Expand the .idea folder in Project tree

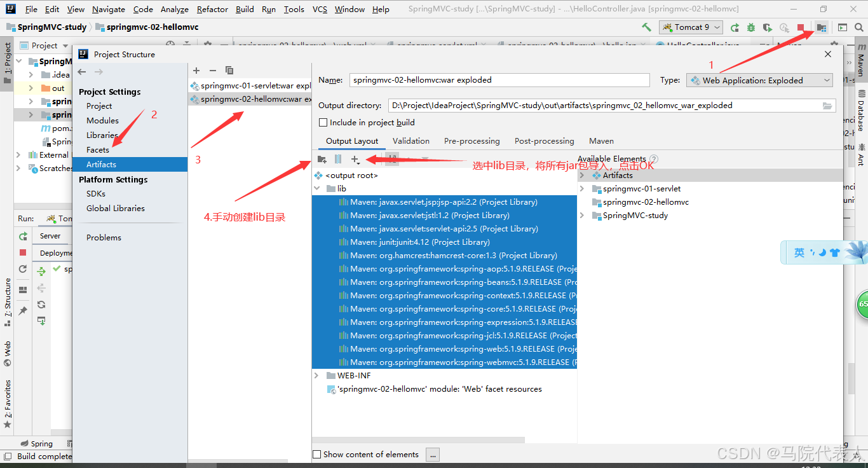(x=31, y=75)
